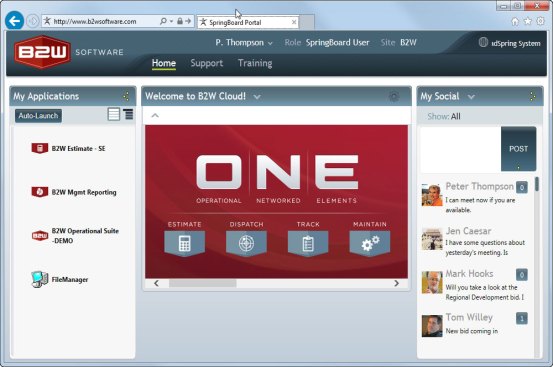Click the Track clipboard icon

[x=308, y=243]
